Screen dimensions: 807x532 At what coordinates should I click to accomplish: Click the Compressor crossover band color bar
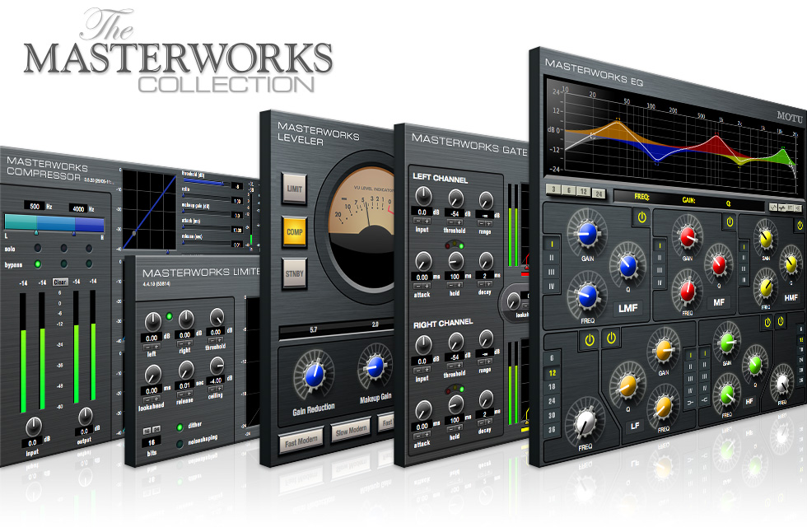coord(54,222)
